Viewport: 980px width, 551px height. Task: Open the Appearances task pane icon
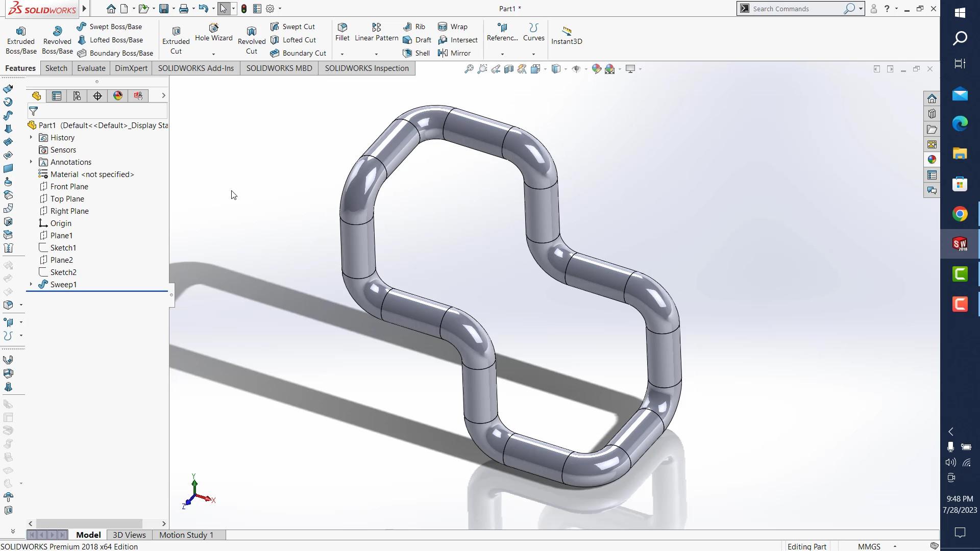pos(932,160)
